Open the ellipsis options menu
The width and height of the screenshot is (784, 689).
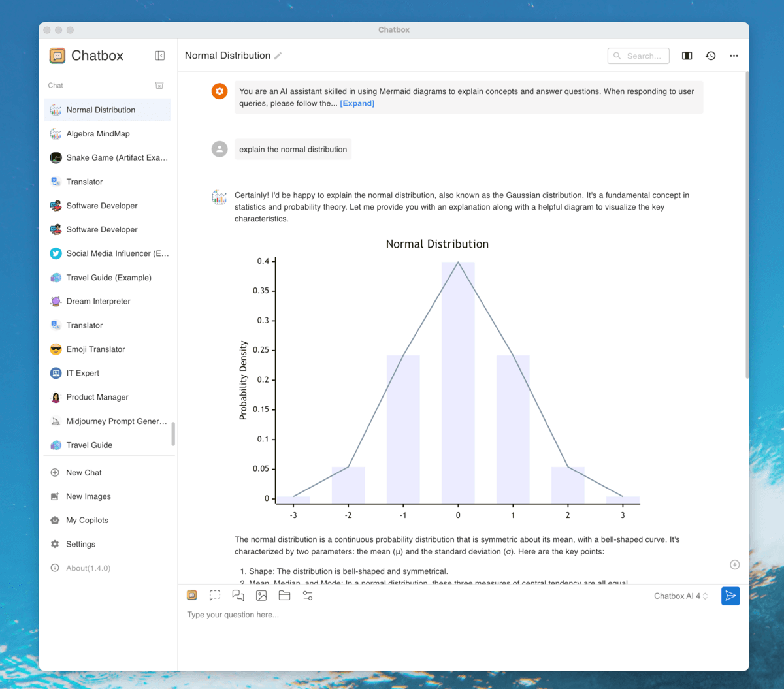[x=734, y=56]
